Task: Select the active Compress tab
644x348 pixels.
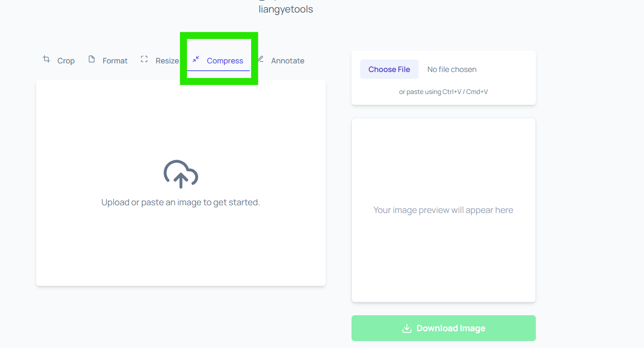Action: coord(225,60)
